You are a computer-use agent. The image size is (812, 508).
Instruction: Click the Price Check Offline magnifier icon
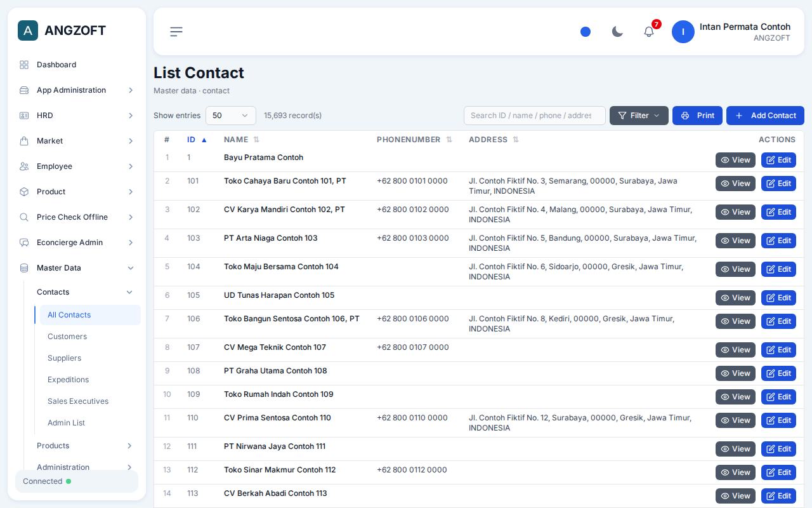pos(24,217)
